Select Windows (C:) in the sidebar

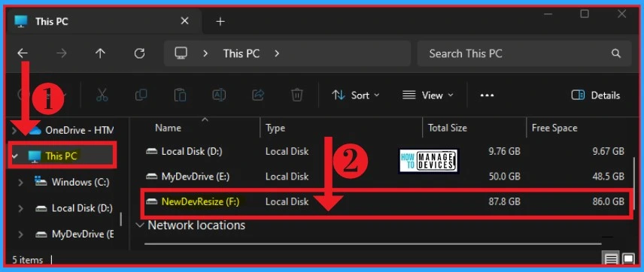pyautogui.click(x=80, y=182)
